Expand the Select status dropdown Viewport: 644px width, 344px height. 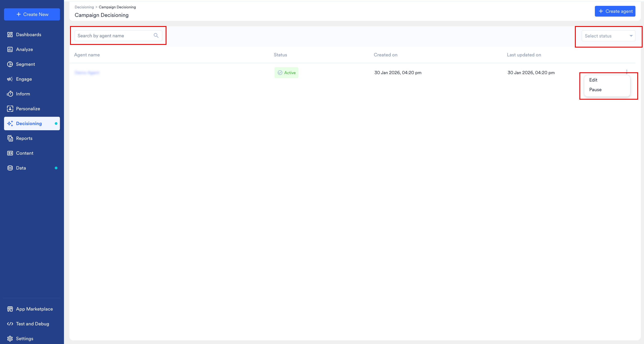608,36
